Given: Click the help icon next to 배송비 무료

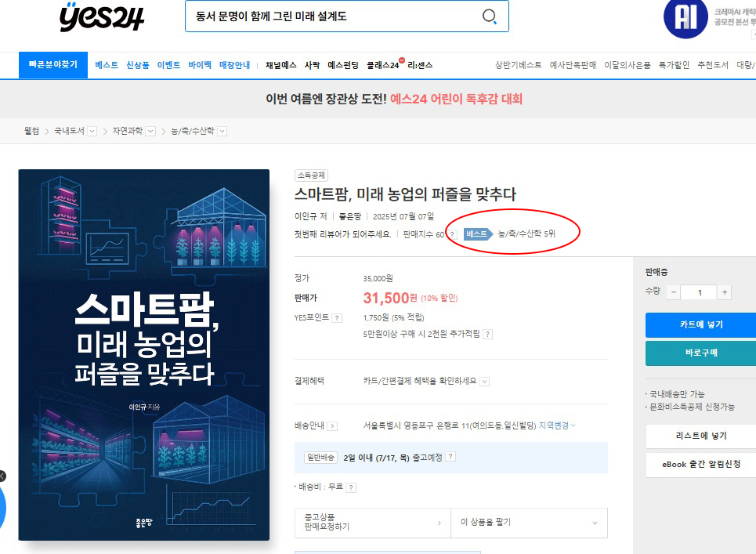Looking at the screenshot, I should click(351, 487).
